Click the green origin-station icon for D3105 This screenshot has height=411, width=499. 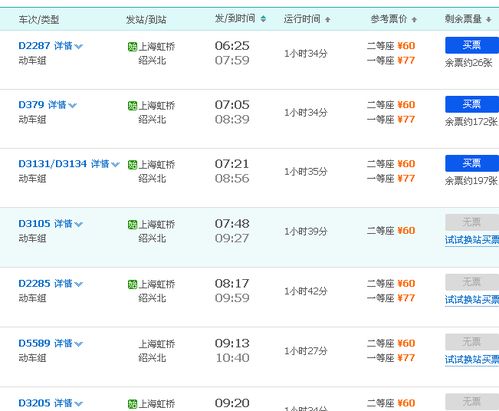(132, 224)
